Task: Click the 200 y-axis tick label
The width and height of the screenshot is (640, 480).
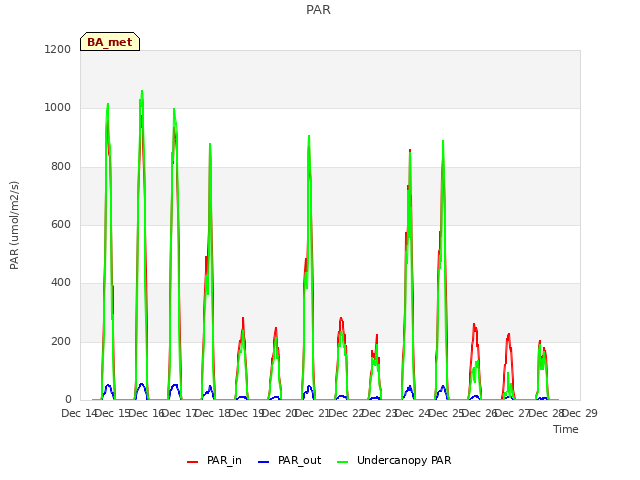Action: pos(61,341)
